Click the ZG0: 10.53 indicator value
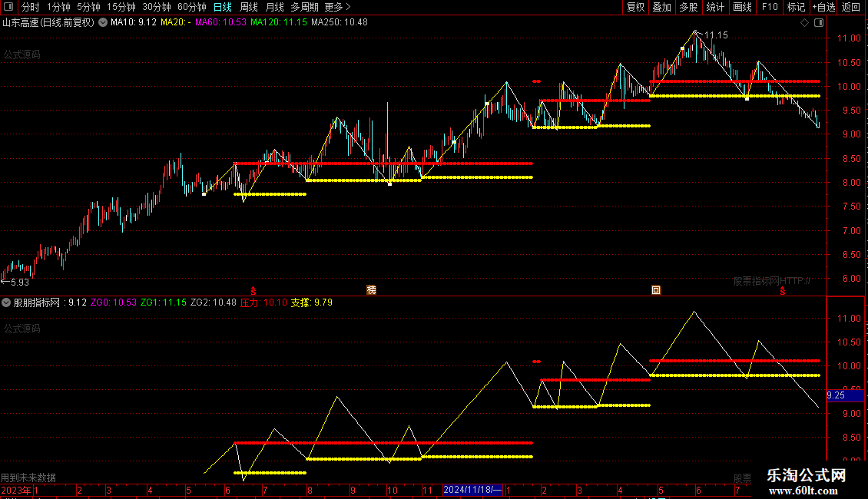868x499 pixels. tap(114, 302)
